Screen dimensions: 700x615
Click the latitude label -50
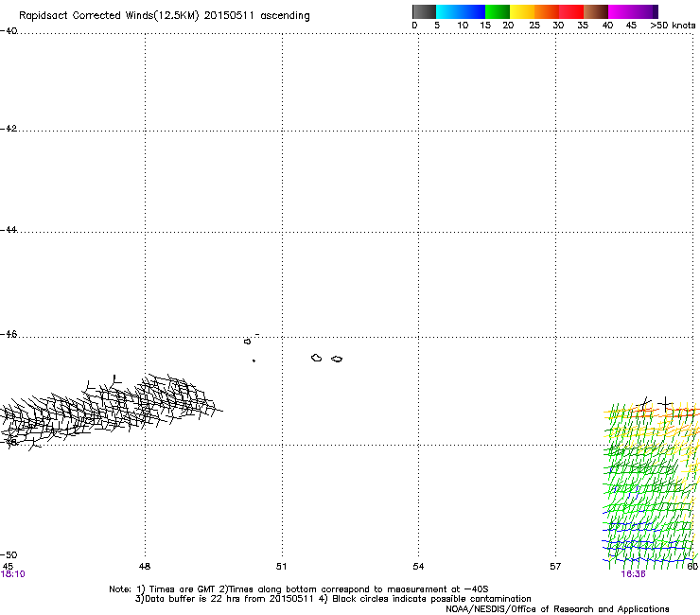click(9, 554)
